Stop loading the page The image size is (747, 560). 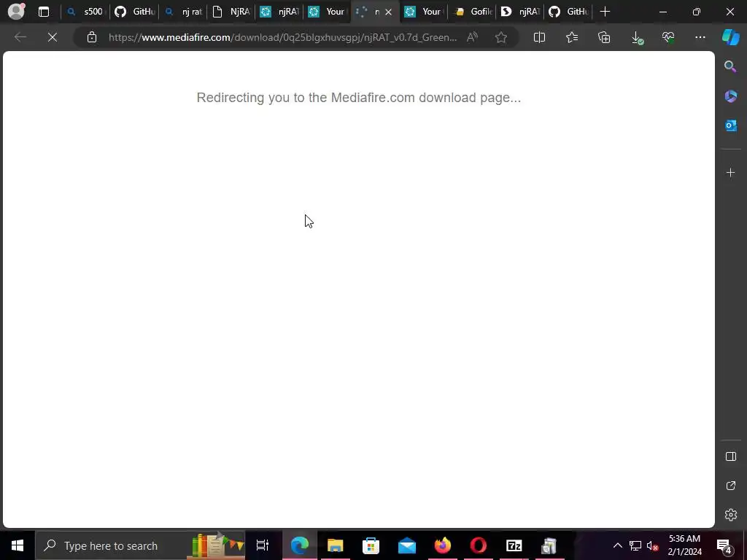(x=53, y=37)
